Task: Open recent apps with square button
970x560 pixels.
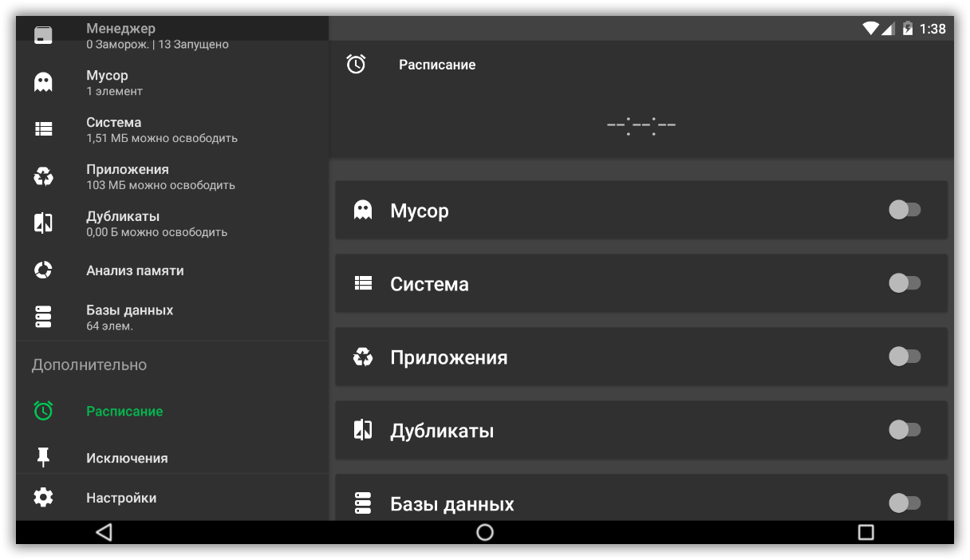Action: [866, 532]
